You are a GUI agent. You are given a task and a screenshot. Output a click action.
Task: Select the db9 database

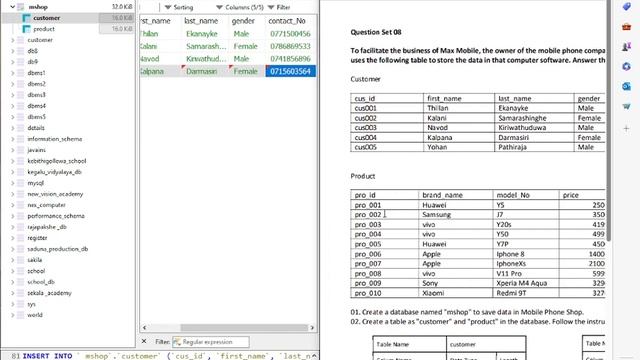pos(33,62)
